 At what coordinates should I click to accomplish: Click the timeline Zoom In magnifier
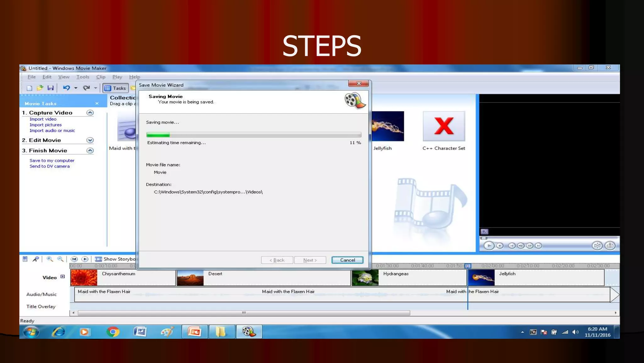[x=50, y=259]
